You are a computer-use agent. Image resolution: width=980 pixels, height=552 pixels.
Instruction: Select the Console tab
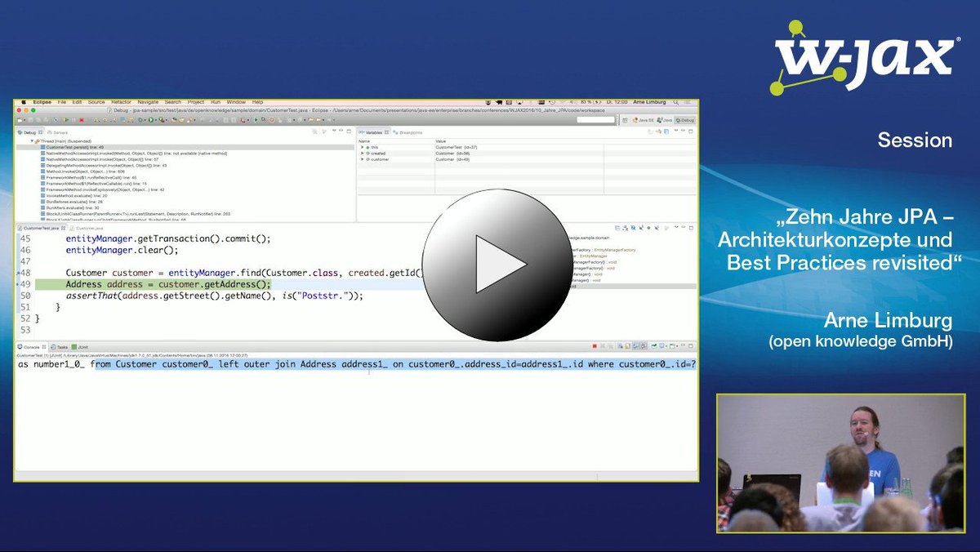tap(30, 347)
